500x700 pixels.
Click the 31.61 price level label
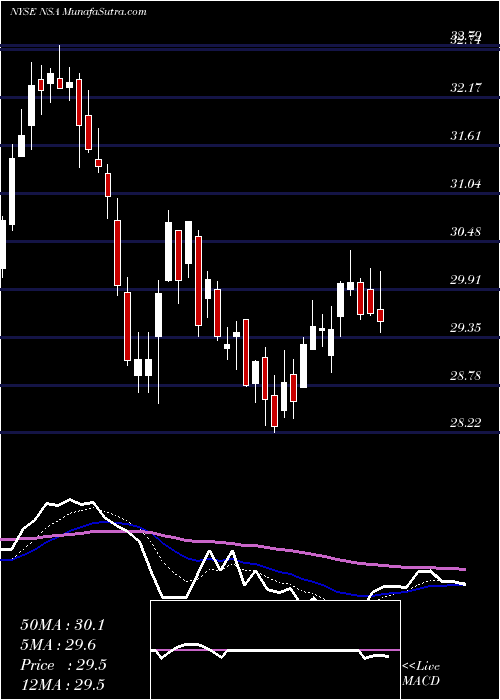(466, 136)
